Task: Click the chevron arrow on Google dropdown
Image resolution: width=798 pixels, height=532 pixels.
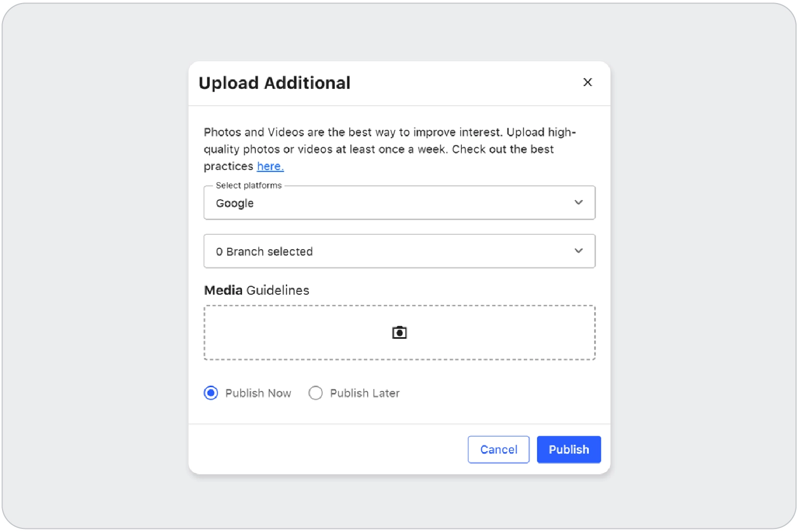Action: (x=578, y=203)
